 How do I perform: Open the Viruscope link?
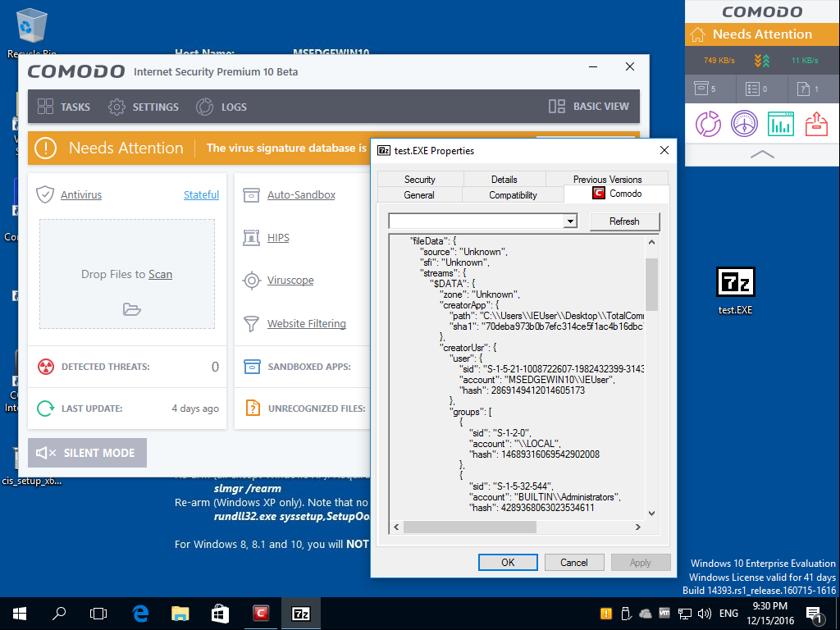[290, 281]
